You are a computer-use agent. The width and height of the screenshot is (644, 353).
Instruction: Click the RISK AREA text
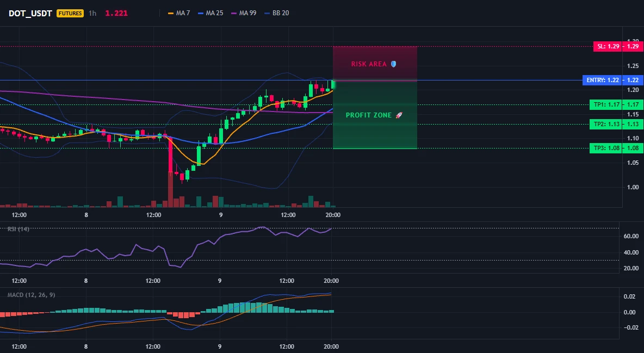point(369,64)
